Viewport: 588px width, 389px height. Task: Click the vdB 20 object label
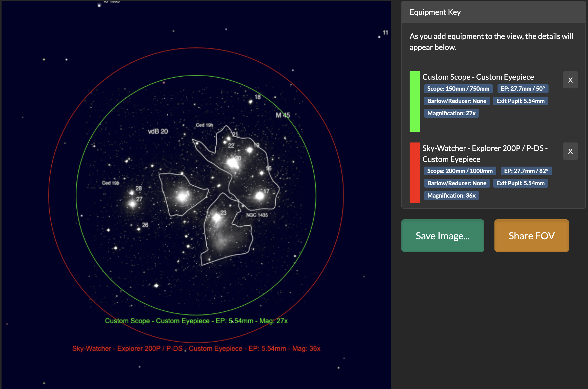[158, 131]
